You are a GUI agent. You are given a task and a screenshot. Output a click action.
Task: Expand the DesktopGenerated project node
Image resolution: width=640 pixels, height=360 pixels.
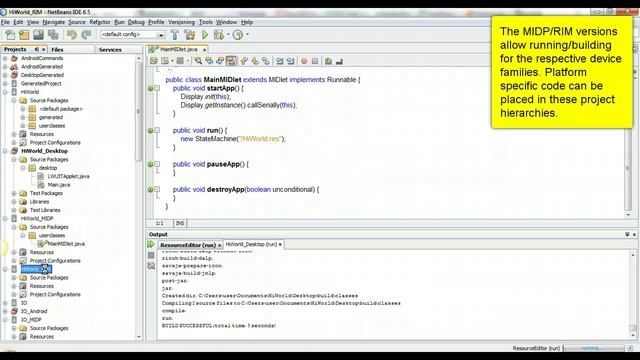click(5, 75)
